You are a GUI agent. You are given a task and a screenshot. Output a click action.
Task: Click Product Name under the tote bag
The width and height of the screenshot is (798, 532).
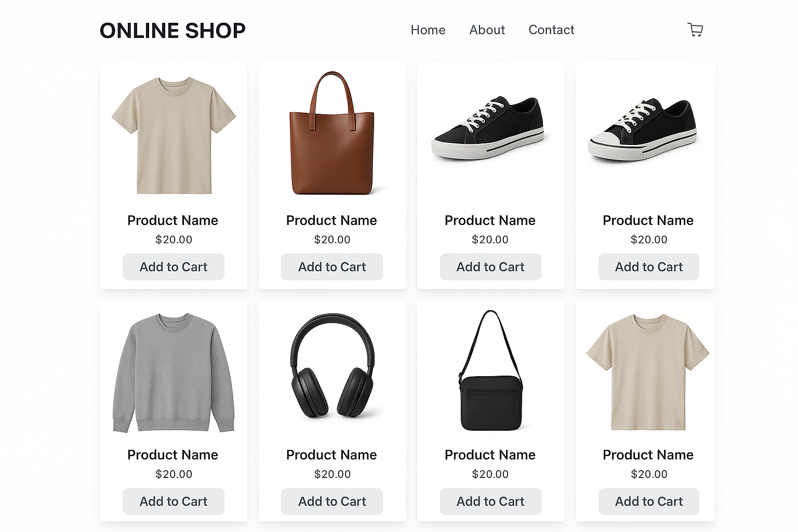(x=331, y=220)
